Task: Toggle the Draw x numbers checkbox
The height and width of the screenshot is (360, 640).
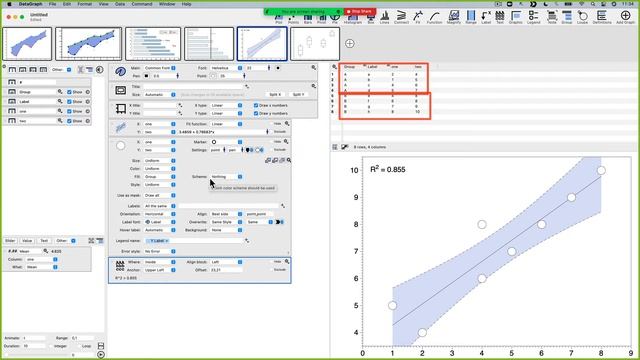Action: [x=256, y=105]
